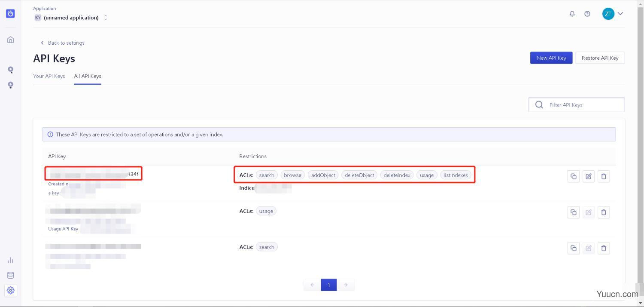Click the API Keys page heading
Screen dimensions: 644x307
coord(54,58)
